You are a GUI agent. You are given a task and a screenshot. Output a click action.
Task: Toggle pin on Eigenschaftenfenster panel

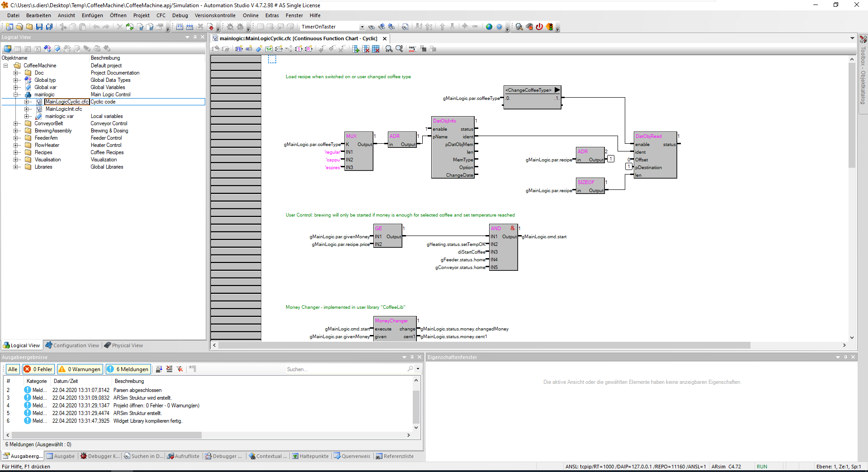coord(845,357)
